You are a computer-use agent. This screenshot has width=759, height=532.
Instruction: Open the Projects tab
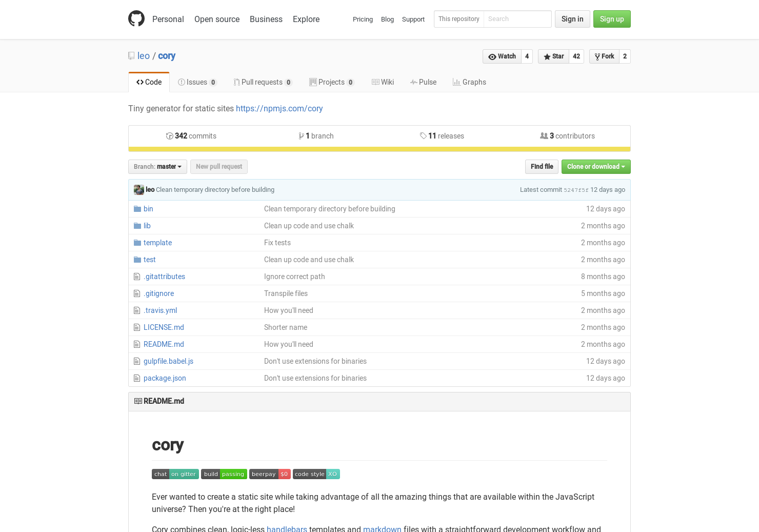coord(332,82)
